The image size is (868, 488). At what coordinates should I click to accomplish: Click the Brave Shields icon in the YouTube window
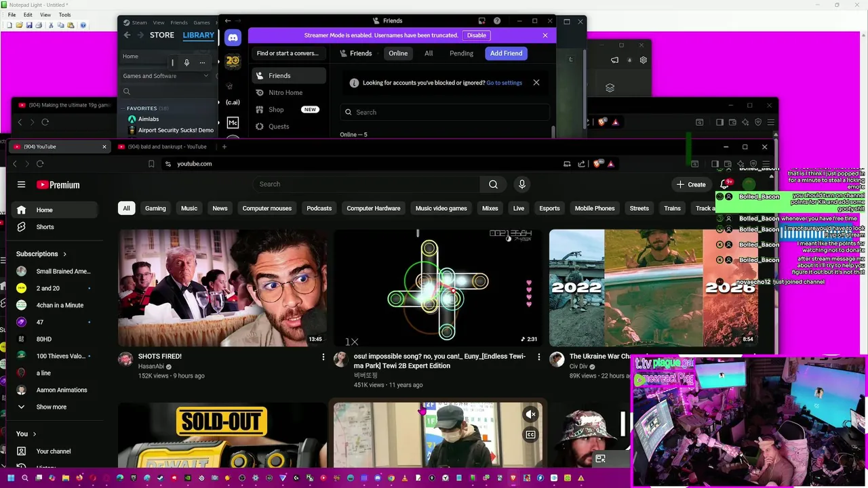(597, 163)
